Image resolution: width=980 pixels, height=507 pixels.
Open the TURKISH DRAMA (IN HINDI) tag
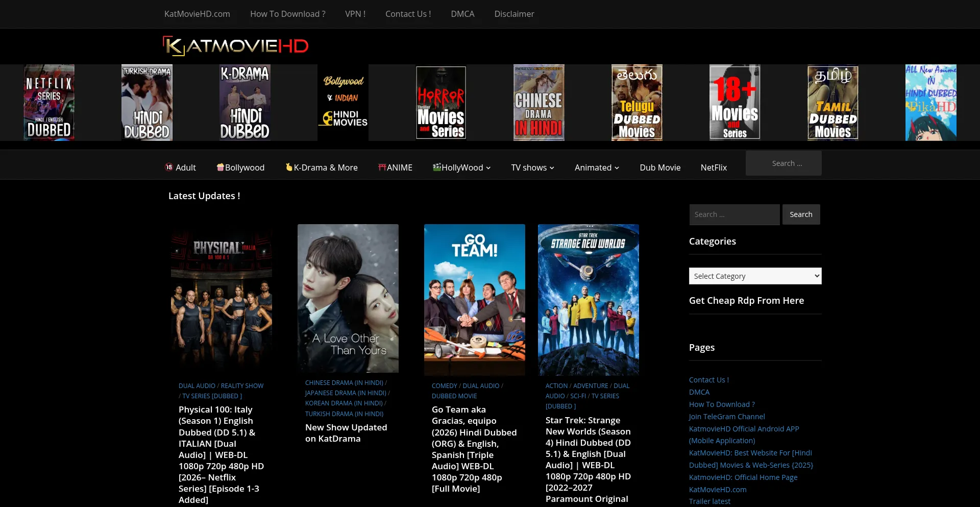click(x=344, y=414)
